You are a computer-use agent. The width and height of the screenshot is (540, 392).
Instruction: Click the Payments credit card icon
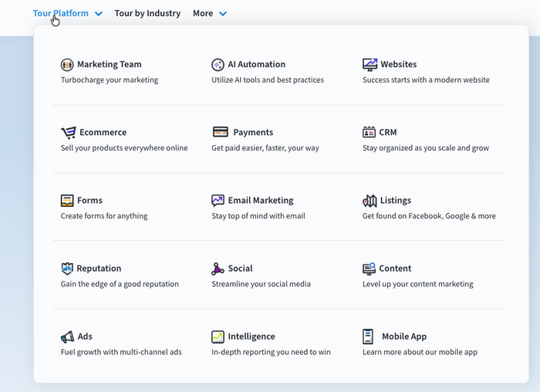[x=221, y=132]
